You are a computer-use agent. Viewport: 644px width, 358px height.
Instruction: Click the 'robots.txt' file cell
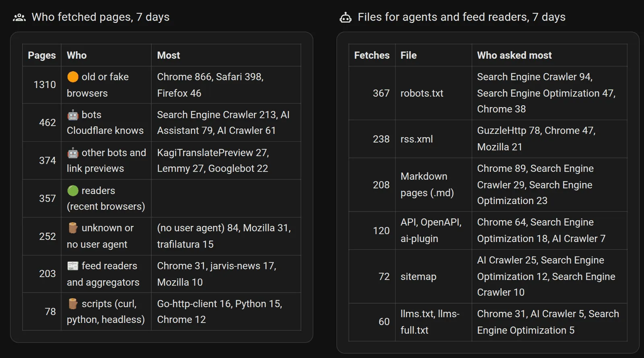433,93
